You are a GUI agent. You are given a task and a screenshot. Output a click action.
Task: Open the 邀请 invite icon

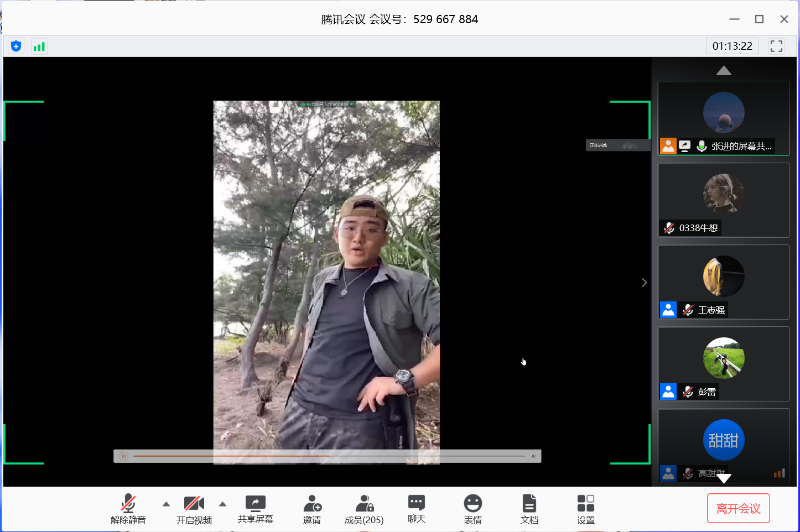click(x=312, y=509)
